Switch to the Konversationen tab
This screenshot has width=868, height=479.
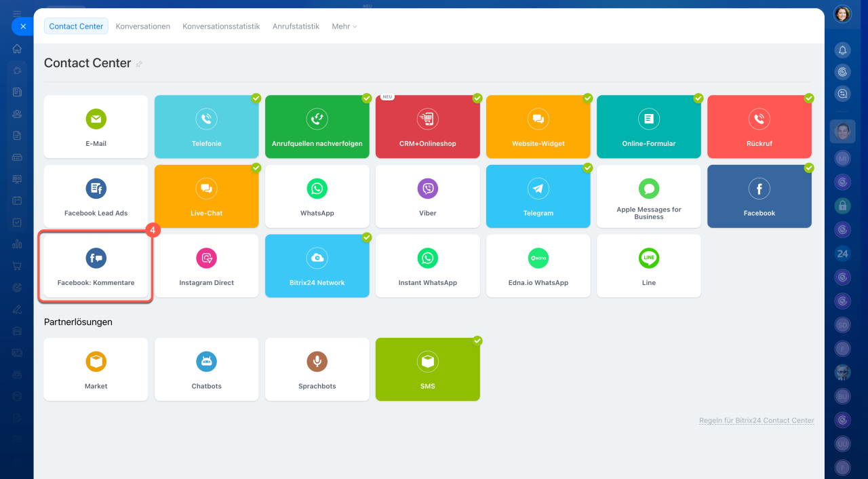click(143, 26)
